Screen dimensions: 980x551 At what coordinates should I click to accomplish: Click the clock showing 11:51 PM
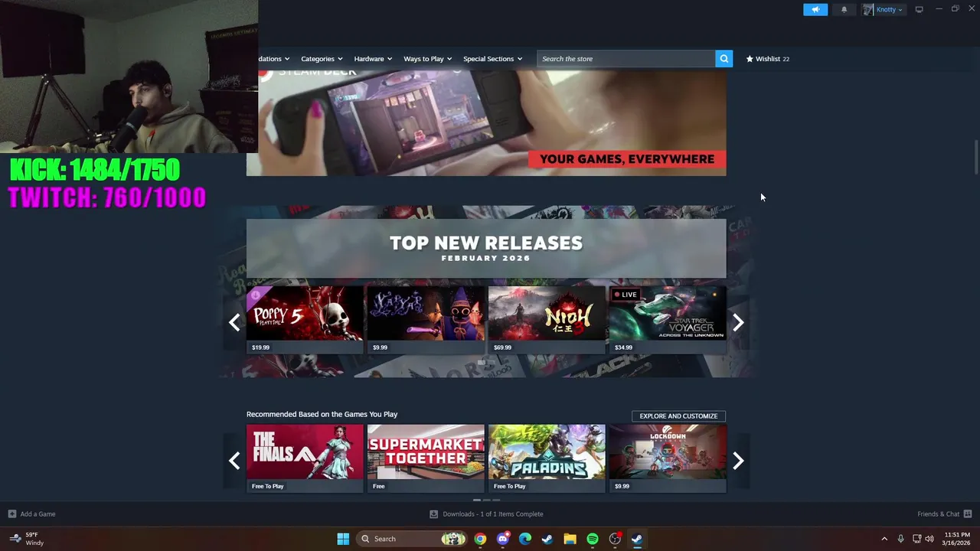click(957, 539)
